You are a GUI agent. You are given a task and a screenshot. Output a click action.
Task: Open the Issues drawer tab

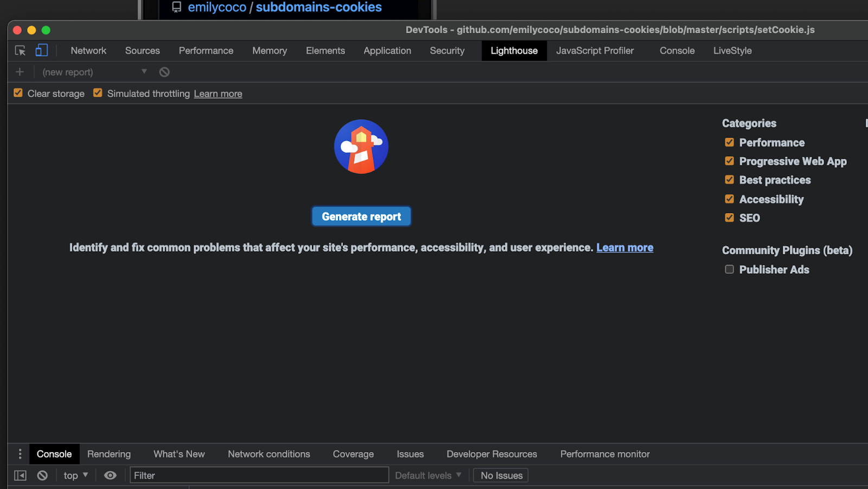point(410,454)
